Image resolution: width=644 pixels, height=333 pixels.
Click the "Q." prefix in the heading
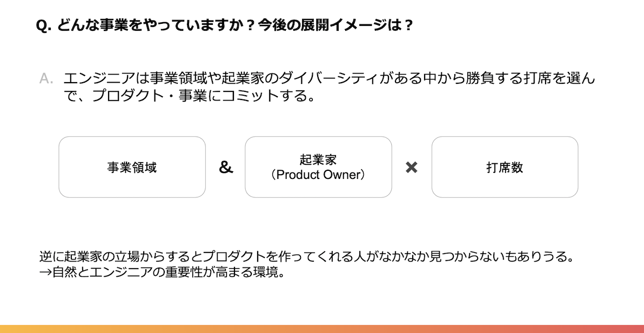44,26
